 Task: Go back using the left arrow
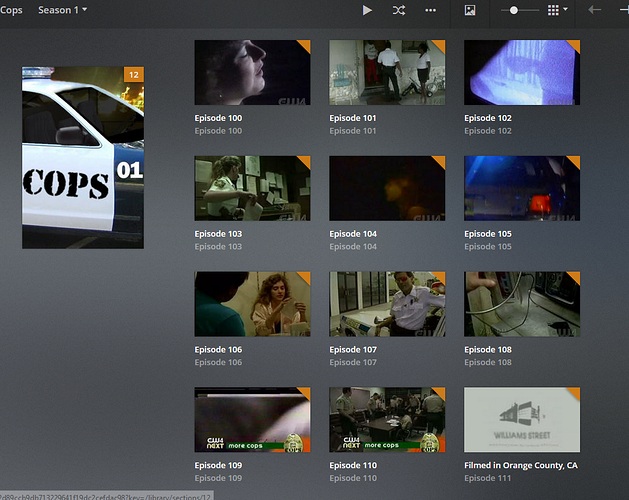[595, 10]
